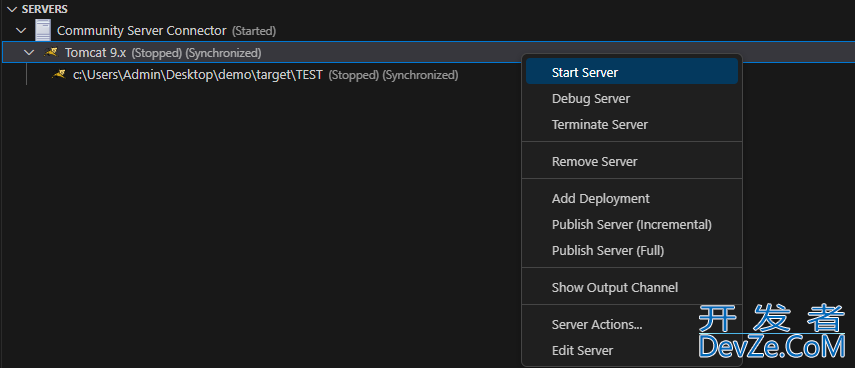855x368 pixels.
Task: Click Terminate Server option
Action: [x=631, y=125]
